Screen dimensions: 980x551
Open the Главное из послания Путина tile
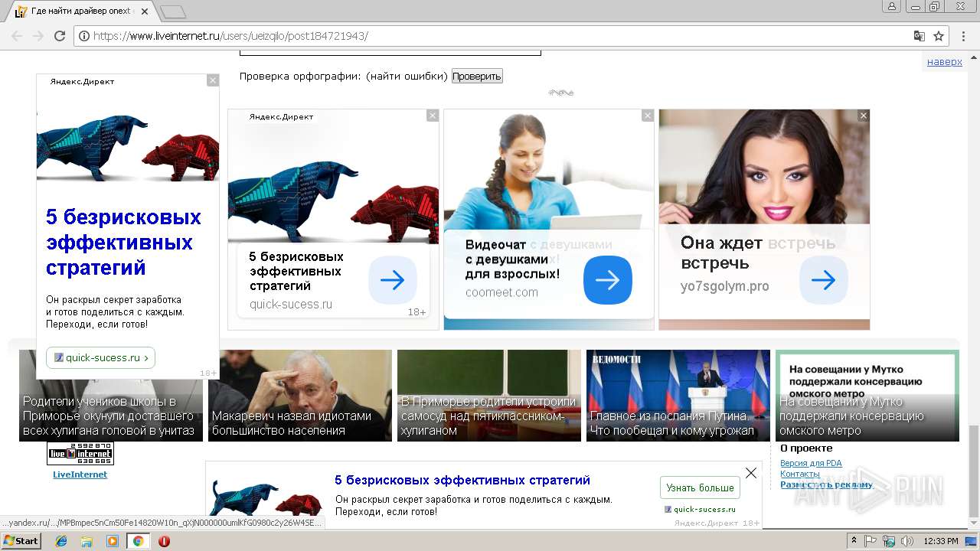(x=678, y=396)
